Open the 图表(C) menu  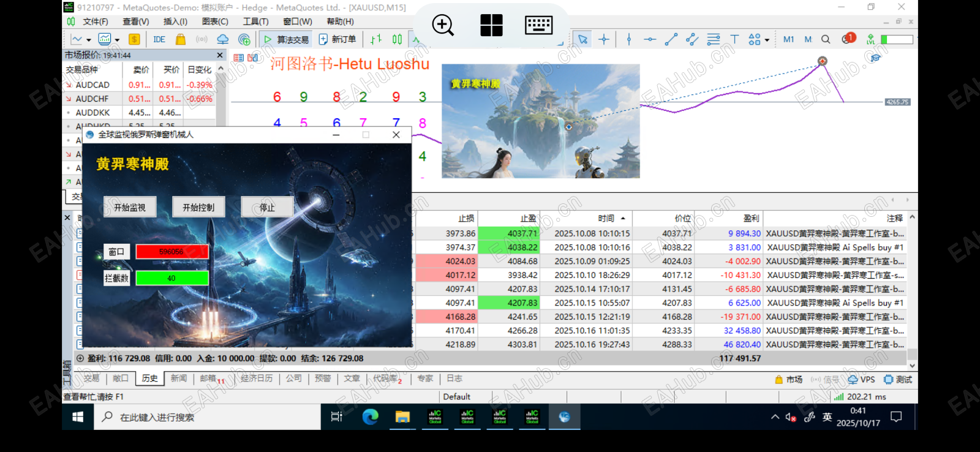(x=215, y=21)
